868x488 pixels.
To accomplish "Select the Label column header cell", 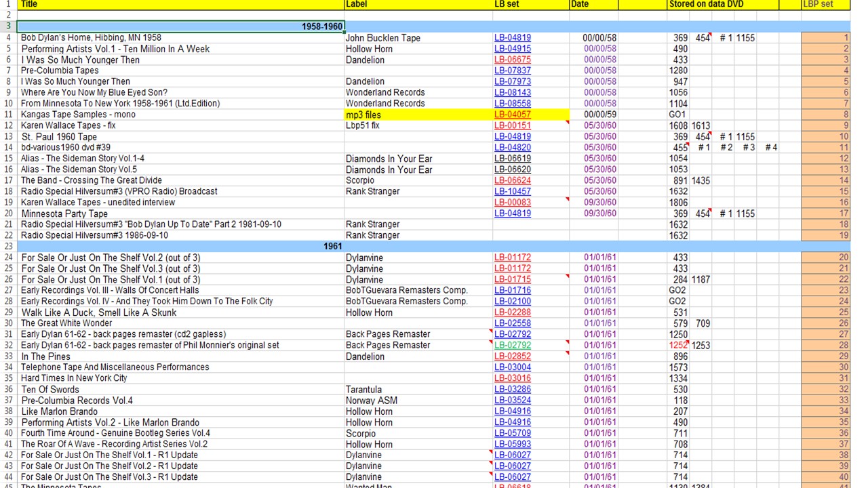I will point(418,4).
